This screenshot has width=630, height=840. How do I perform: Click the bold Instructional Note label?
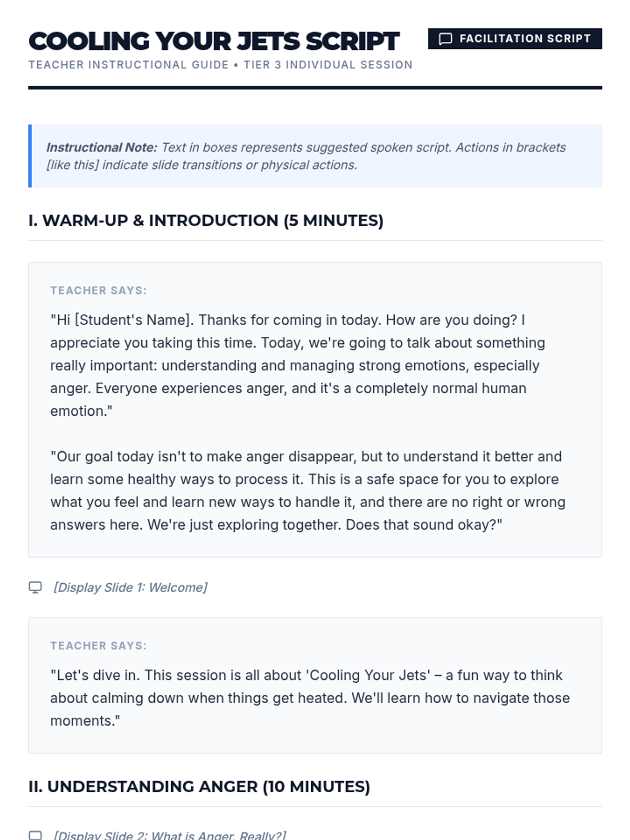tap(101, 148)
